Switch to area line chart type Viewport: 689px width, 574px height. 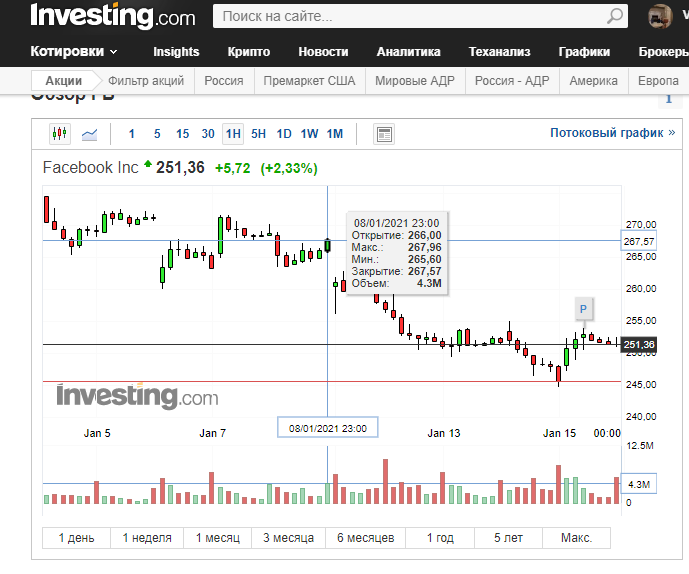[90, 134]
